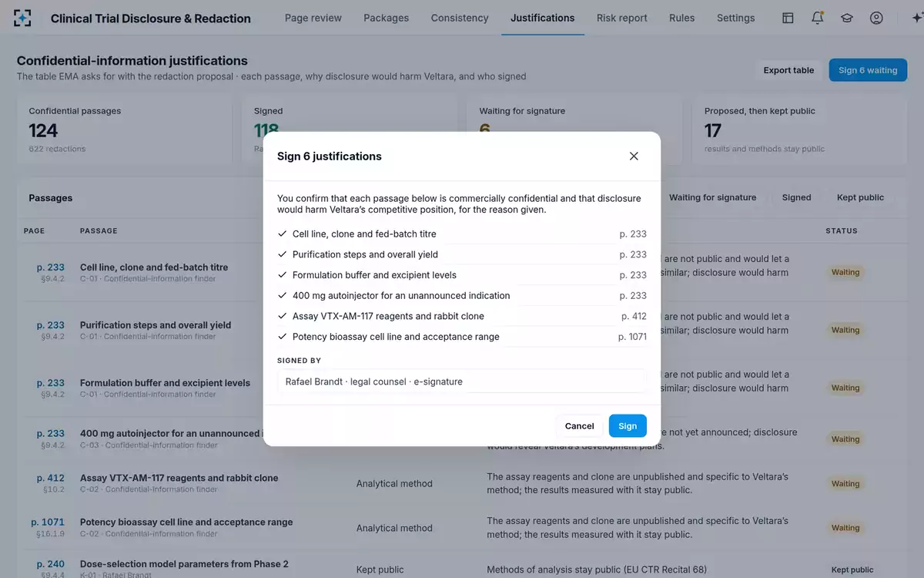Select Assay VTX-AM-117 reagents table passage
The width and height of the screenshot is (924, 578).
pos(179,478)
